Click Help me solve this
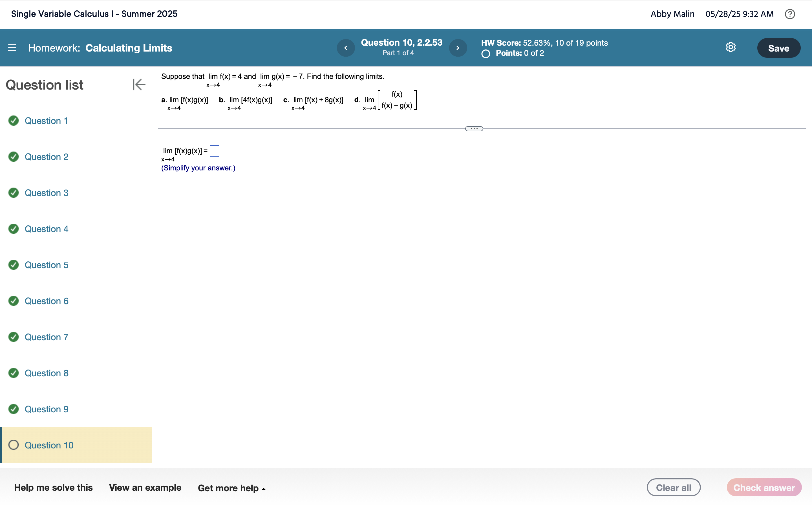The height and width of the screenshot is (507, 812). pos(53,488)
